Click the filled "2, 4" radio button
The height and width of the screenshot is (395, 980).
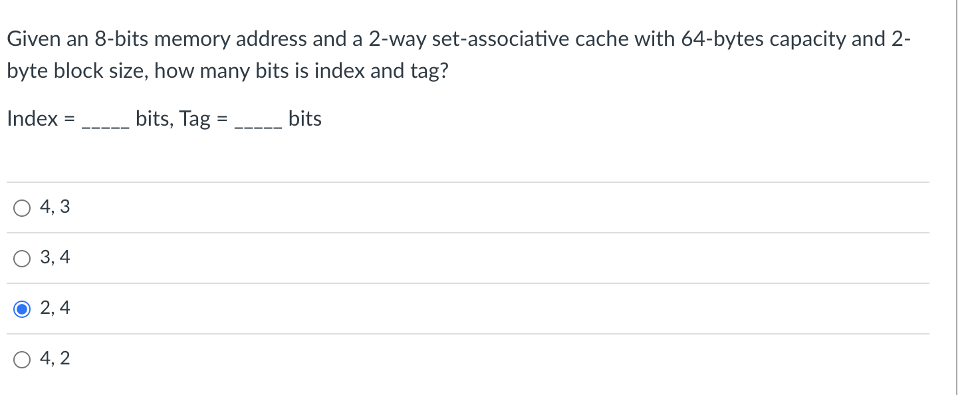click(22, 309)
